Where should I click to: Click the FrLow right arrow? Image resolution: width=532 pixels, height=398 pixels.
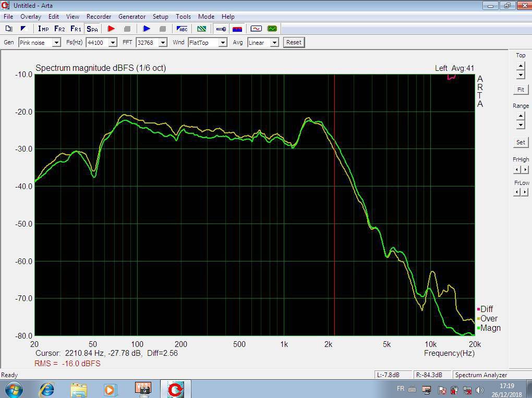[525, 192]
